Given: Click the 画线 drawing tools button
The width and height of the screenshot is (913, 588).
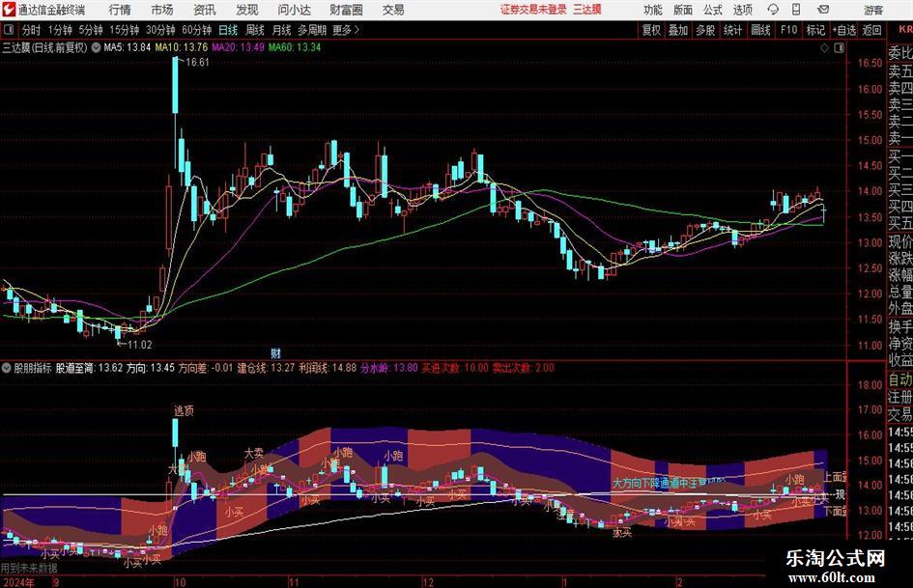Looking at the screenshot, I should (x=760, y=30).
